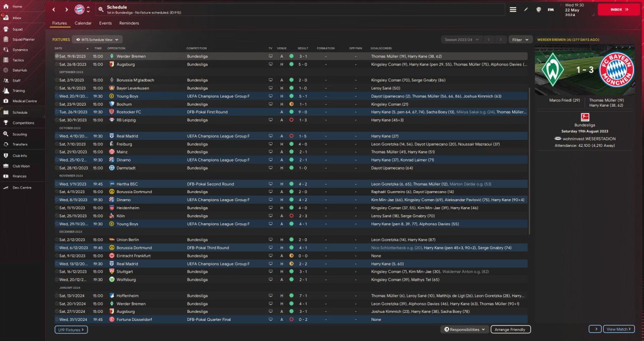Viewport: 644px width, 341px height.
Task: Open the Tactics sidebar icon
Action: click(6, 60)
